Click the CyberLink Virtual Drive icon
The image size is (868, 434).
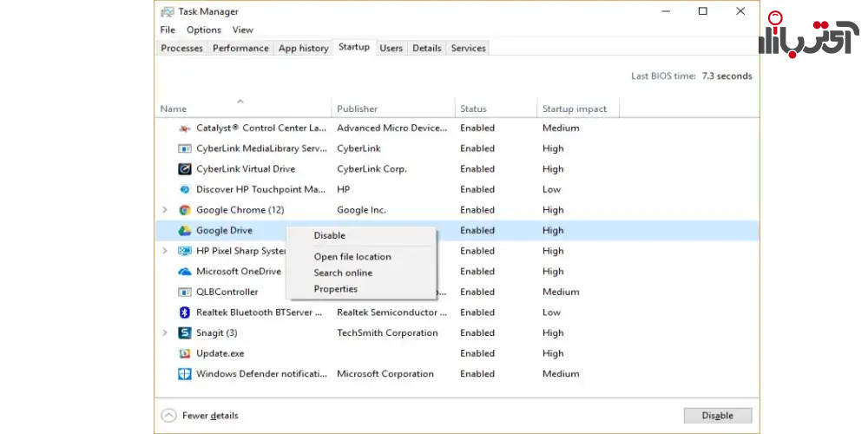[x=184, y=169]
